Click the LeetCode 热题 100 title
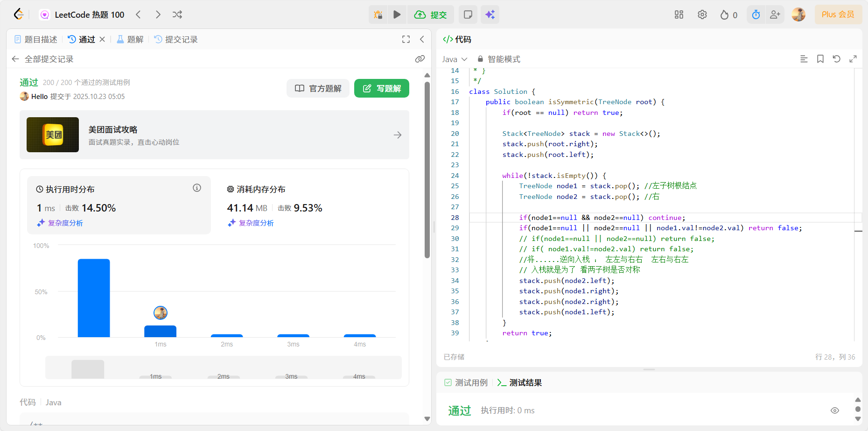 click(90, 14)
